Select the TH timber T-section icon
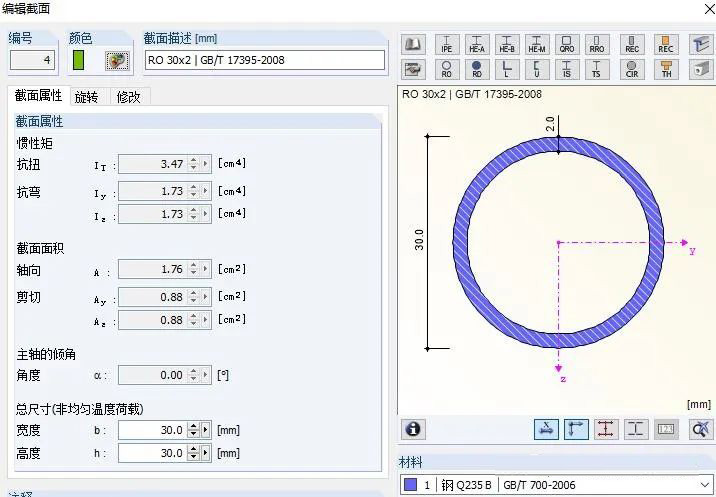Screen dimensions: 716x497 [x=666, y=69]
